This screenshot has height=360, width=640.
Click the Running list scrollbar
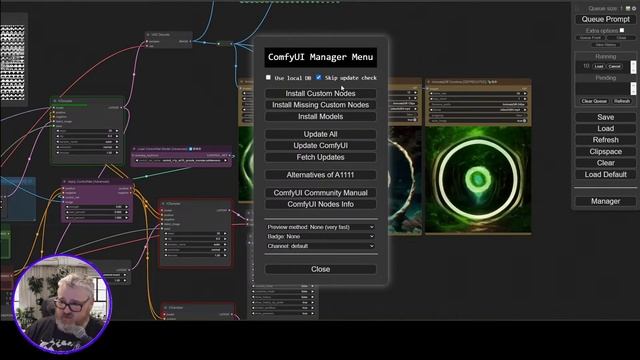tap(633, 67)
